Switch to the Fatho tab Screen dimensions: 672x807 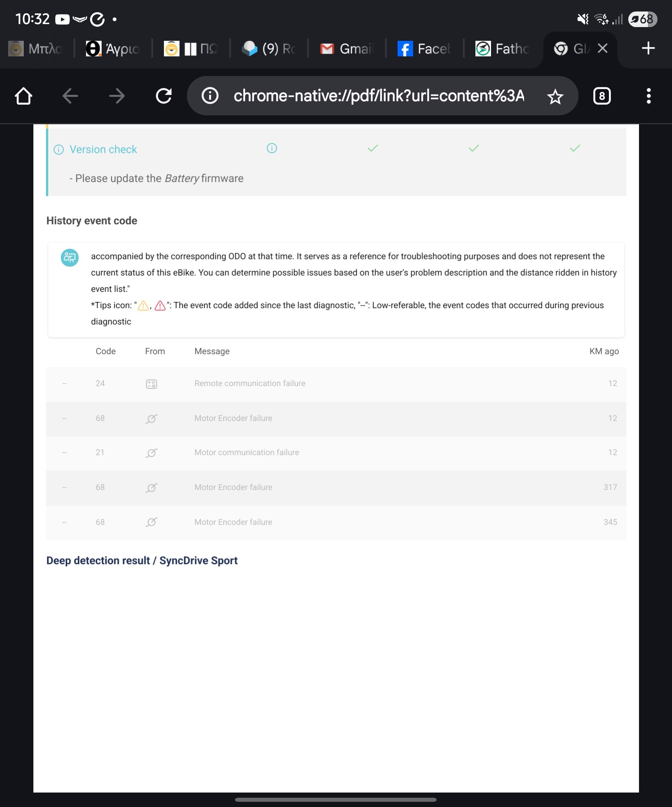pyautogui.click(x=503, y=49)
